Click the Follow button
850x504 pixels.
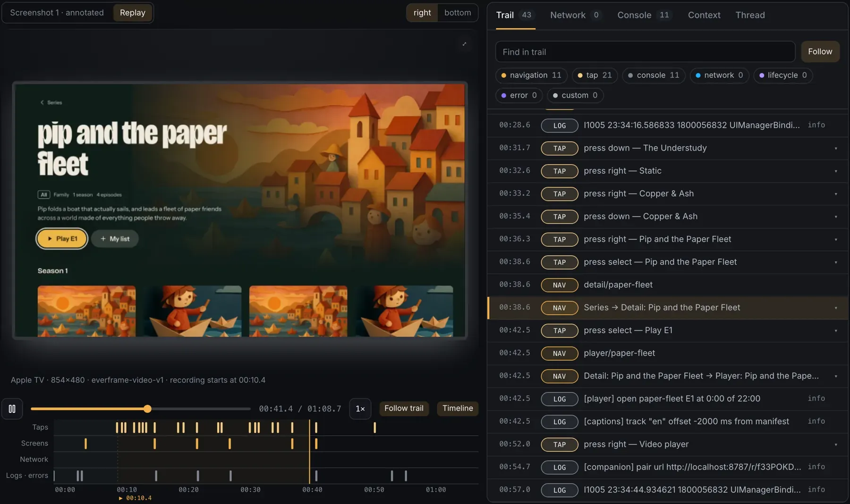820,51
